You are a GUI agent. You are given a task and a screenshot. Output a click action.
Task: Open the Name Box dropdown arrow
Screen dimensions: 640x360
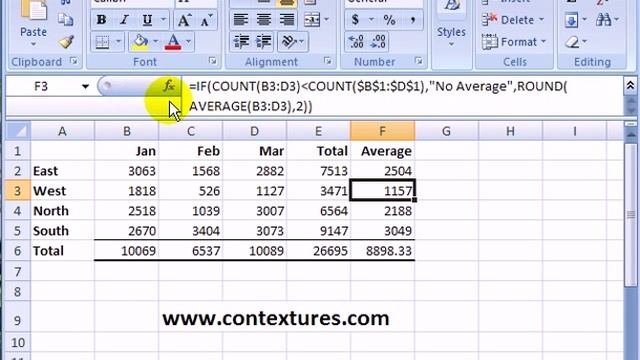click(x=85, y=87)
